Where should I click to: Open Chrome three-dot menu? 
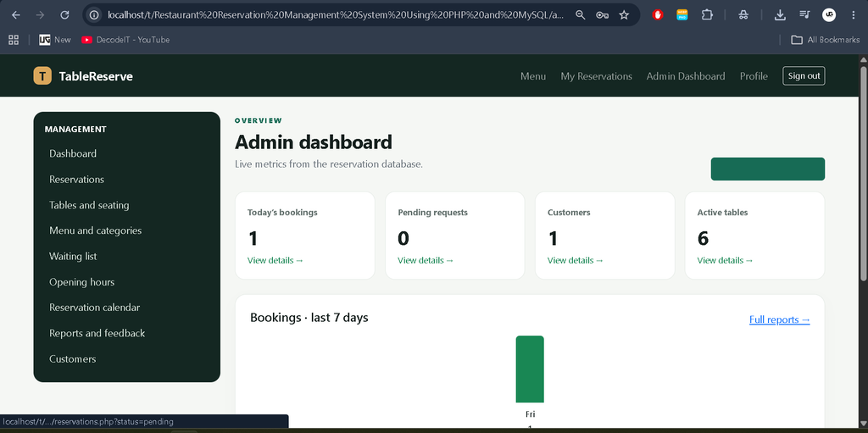(853, 15)
